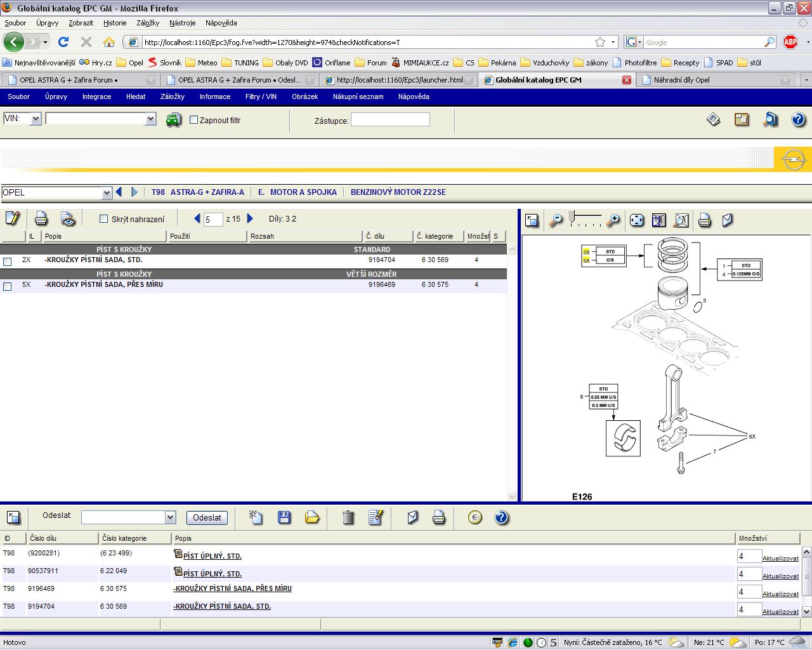The height and width of the screenshot is (650, 812).
Task: Click the zoom in magnifier above diagram
Action: click(613, 220)
